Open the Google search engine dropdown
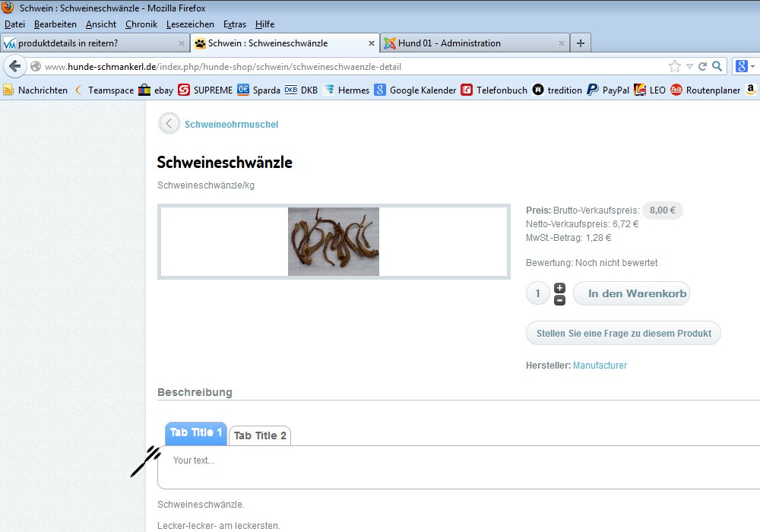Screen dimensions: 760x532 point(745,66)
